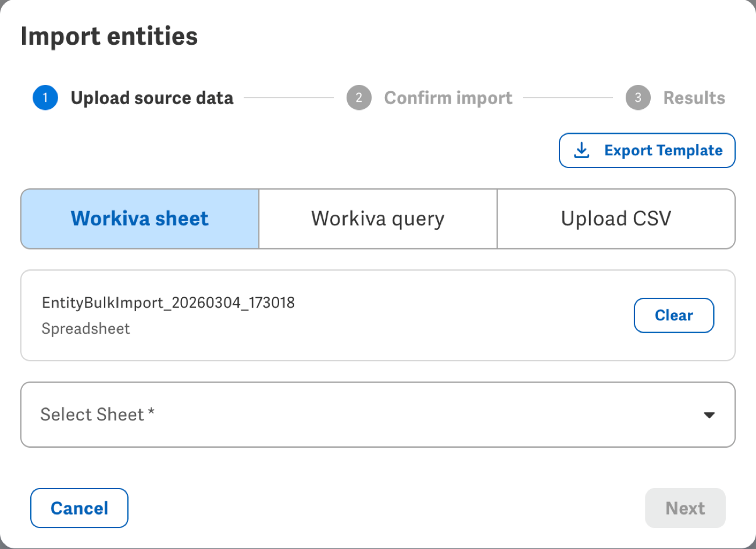
Task: Click the Export Template button
Action: tap(647, 151)
